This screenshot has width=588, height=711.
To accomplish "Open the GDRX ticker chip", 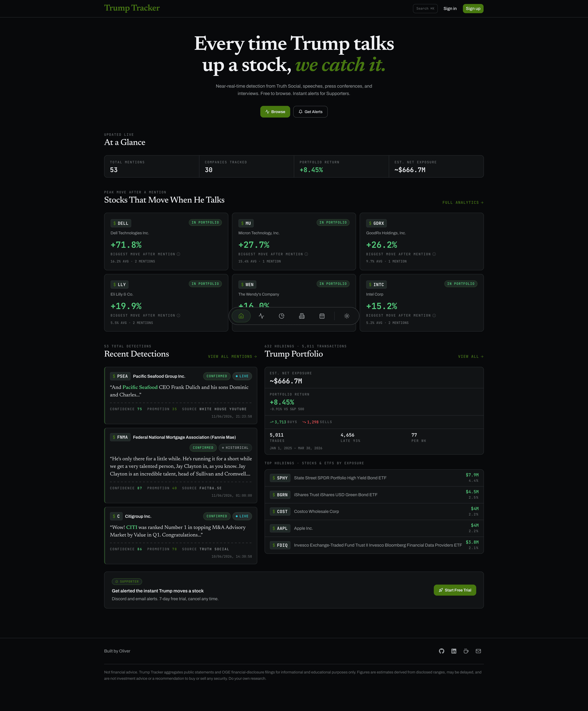I will (x=376, y=223).
